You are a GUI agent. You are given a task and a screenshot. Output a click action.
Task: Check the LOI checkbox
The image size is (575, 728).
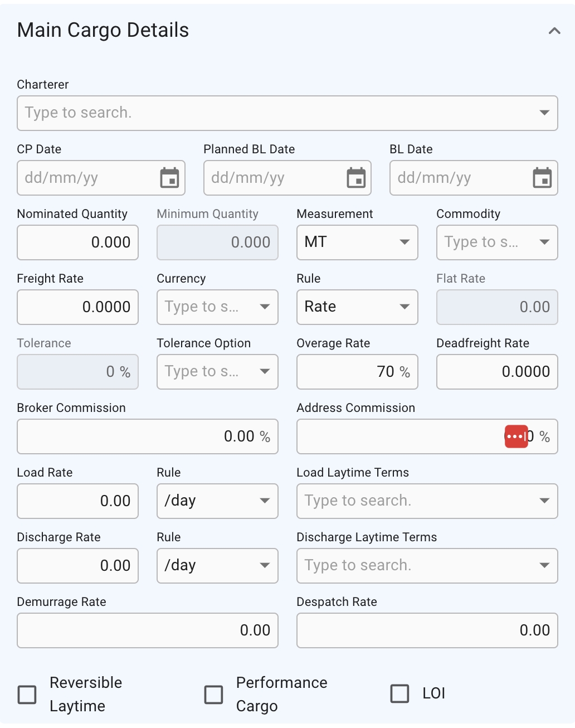point(399,693)
